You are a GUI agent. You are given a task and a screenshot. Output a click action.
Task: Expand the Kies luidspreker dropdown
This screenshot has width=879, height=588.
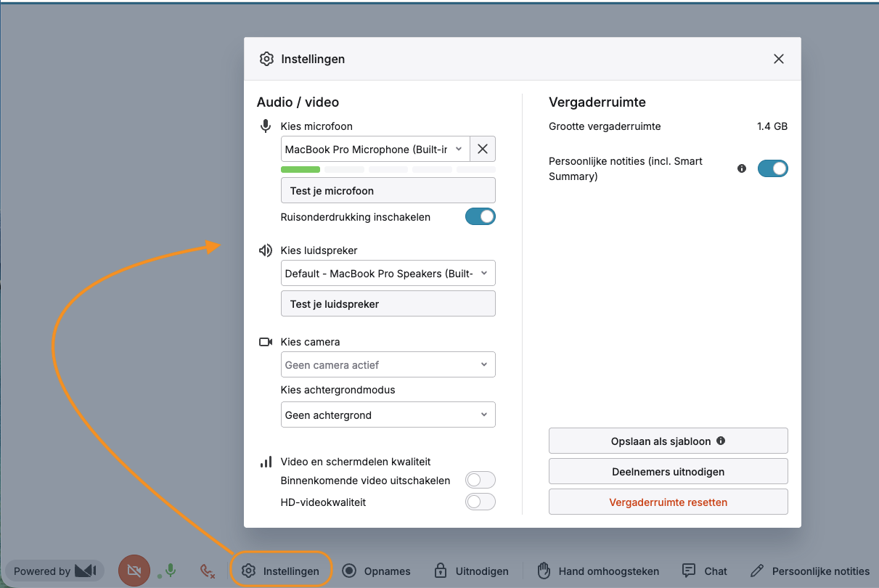pos(388,274)
